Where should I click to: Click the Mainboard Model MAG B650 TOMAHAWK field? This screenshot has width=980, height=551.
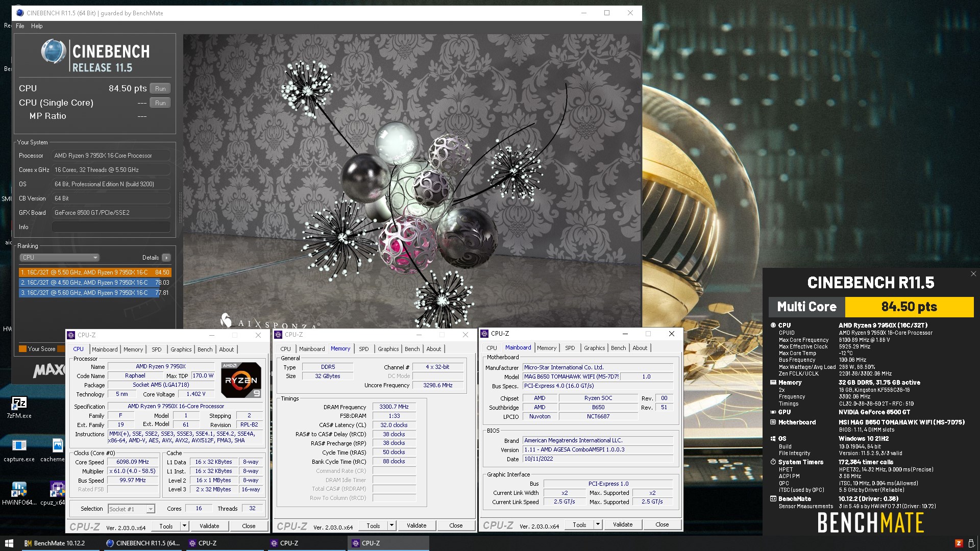click(572, 377)
